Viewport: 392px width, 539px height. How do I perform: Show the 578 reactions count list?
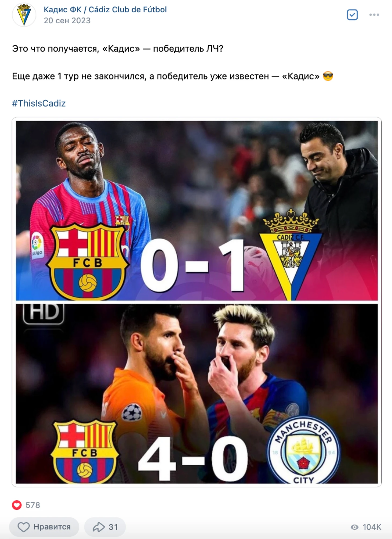point(32,505)
